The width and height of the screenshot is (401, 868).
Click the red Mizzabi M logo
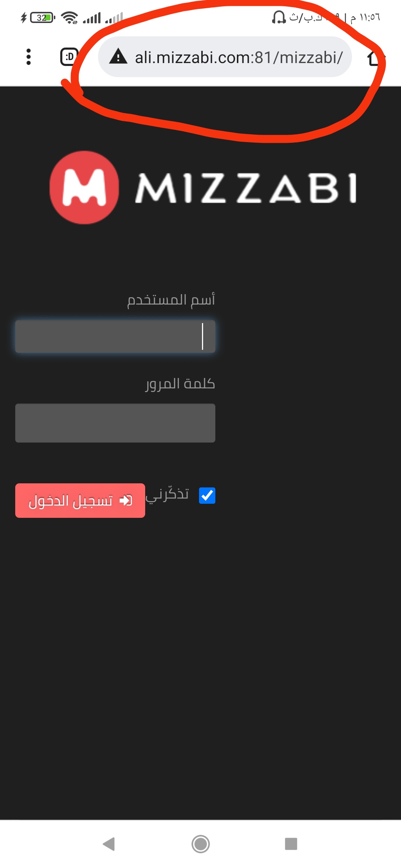(x=84, y=187)
